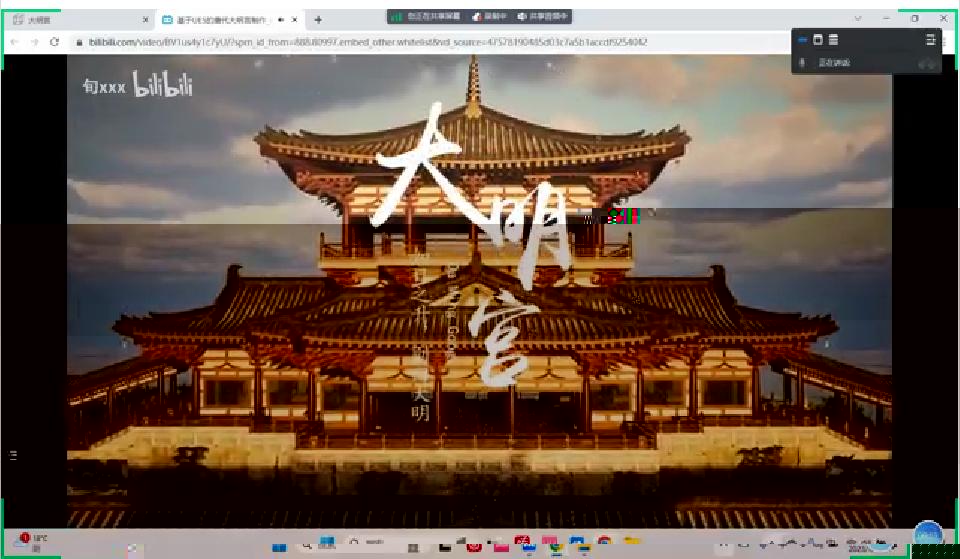Mute audio via the bilibili tab's speaker icon
Image resolution: width=960 pixels, height=559 pixels.
pyautogui.click(x=281, y=20)
